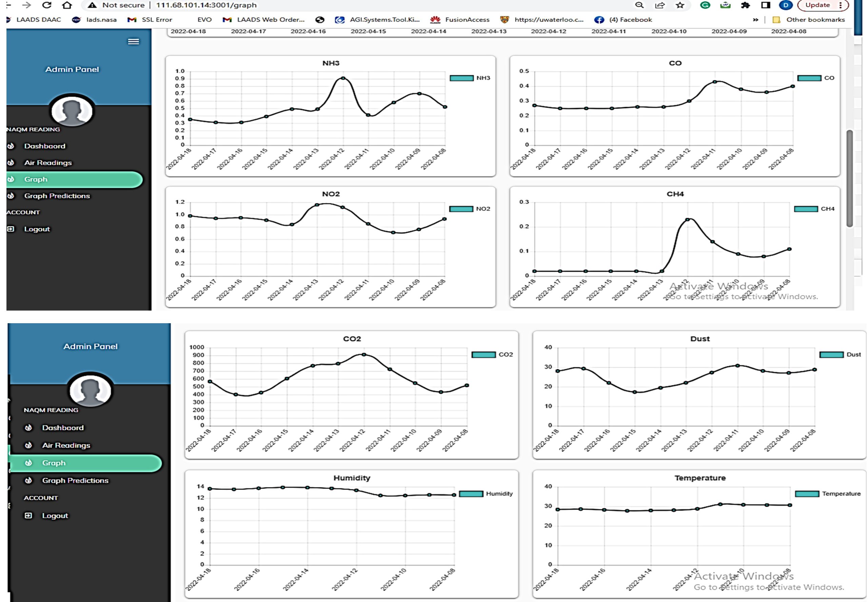Toggle the CO2 legend series

(x=492, y=354)
